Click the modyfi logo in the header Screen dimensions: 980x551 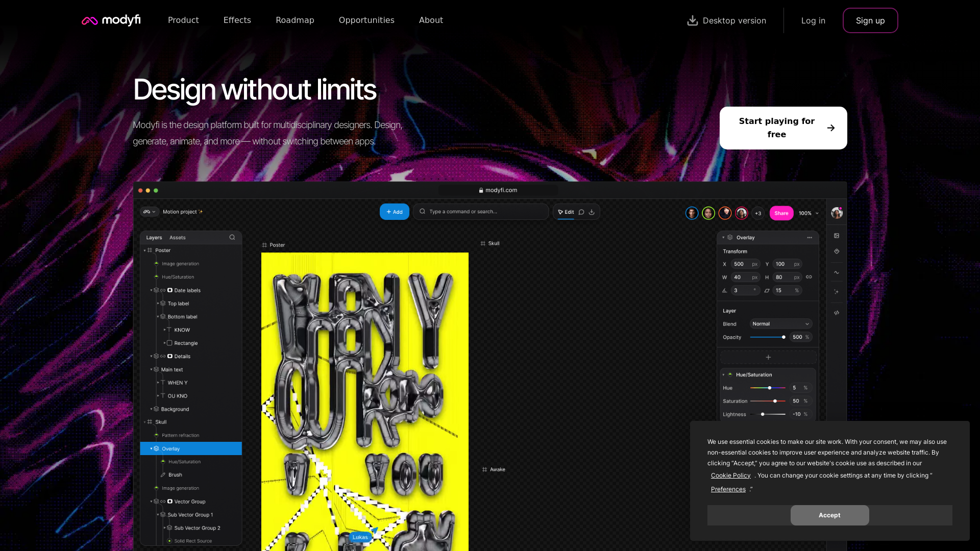click(x=111, y=20)
